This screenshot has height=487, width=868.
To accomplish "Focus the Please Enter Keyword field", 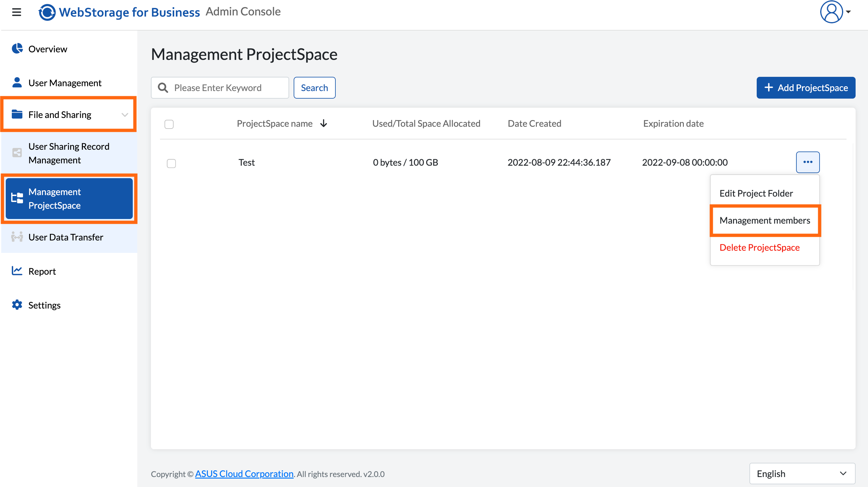I will pos(220,88).
